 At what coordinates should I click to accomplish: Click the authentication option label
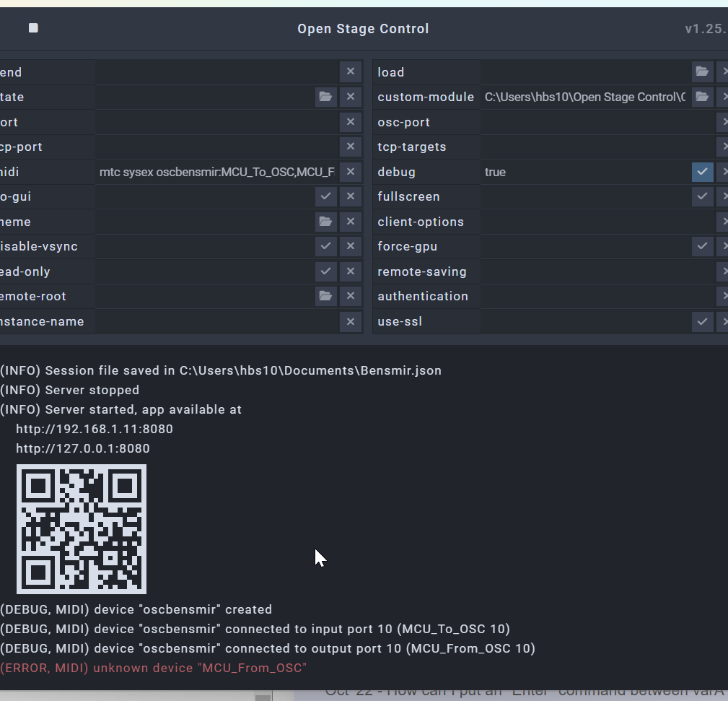423,296
